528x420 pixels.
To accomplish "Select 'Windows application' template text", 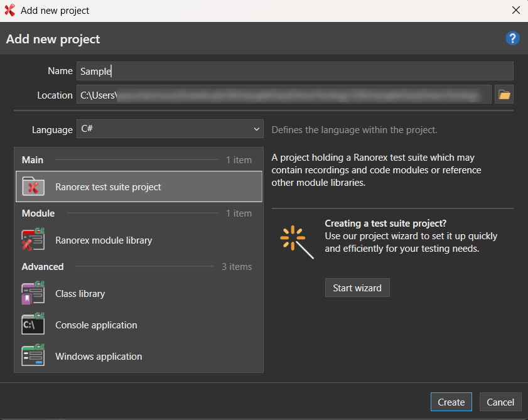I will click(x=99, y=357).
